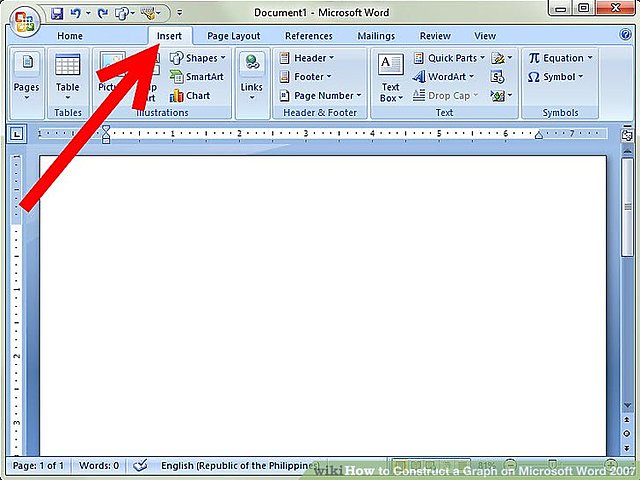Click the Signature Line icon
Viewport: 640px width, 480px height.
[x=501, y=58]
